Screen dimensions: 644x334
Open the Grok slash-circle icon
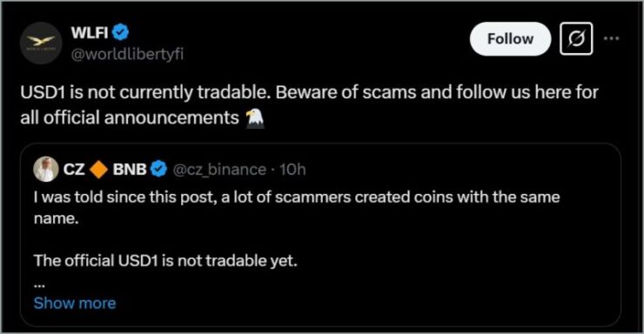click(x=576, y=39)
